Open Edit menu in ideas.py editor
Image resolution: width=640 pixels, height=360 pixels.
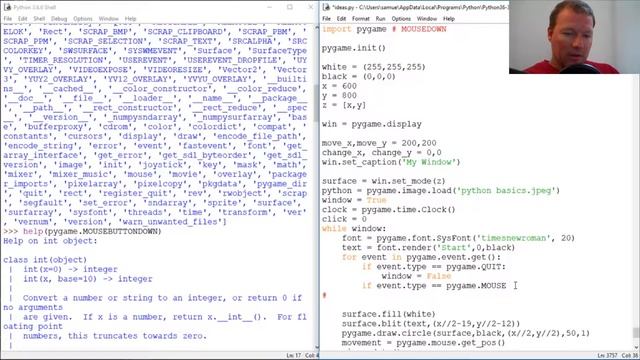pos(341,19)
